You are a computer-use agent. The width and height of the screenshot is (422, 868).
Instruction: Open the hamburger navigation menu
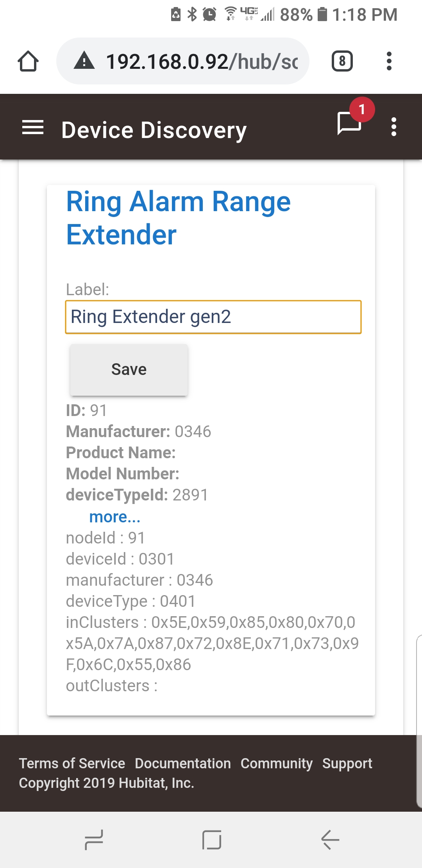(33, 128)
